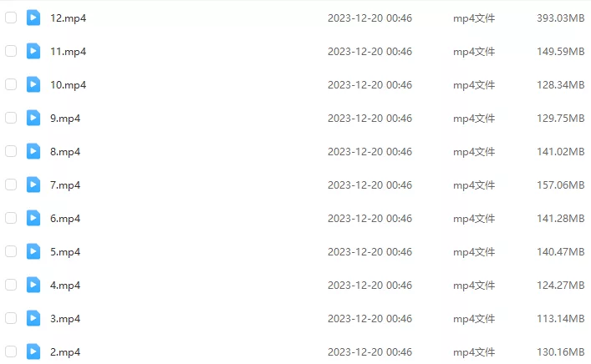Select the checkbox beside 9.mp4
The image size is (591, 364).
(11, 118)
